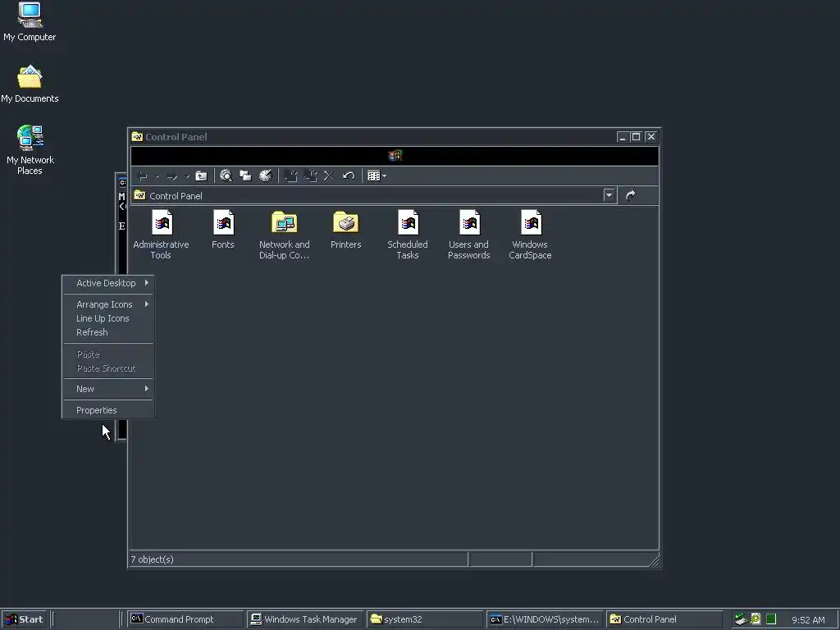Open the Back button history dropdown arrow
Image resolution: width=840 pixels, height=630 pixels.
point(157,176)
